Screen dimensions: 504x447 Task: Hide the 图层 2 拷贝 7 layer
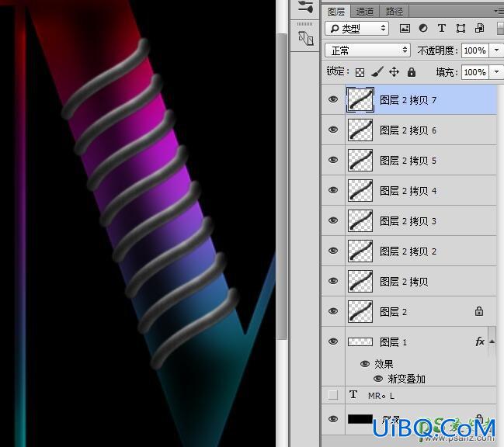pos(333,99)
